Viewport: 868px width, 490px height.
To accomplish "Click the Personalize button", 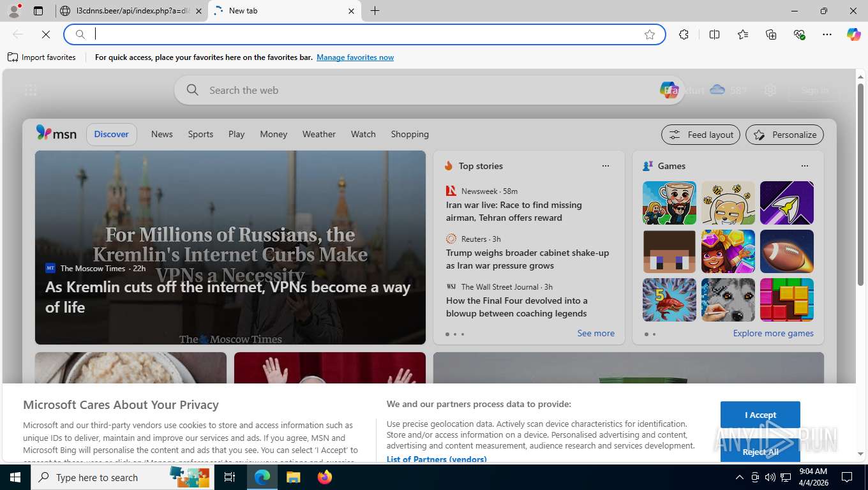I will coord(784,135).
